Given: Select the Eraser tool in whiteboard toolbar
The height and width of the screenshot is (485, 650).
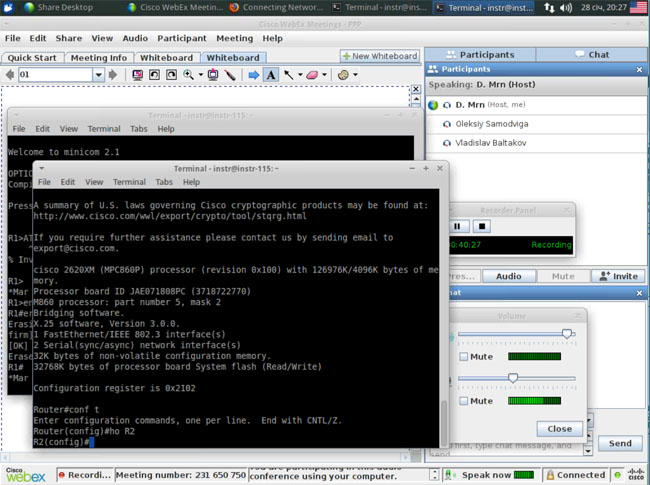Looking at the screenshot, I should tap(312, 75).
